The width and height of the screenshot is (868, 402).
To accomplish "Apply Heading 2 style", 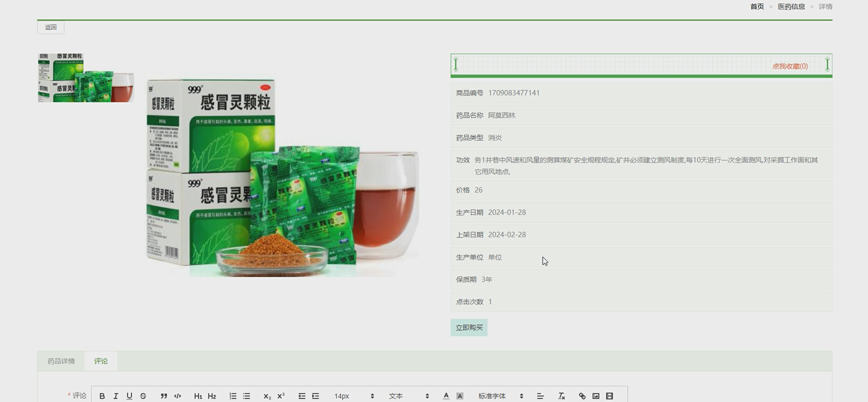I will [212, 396].
